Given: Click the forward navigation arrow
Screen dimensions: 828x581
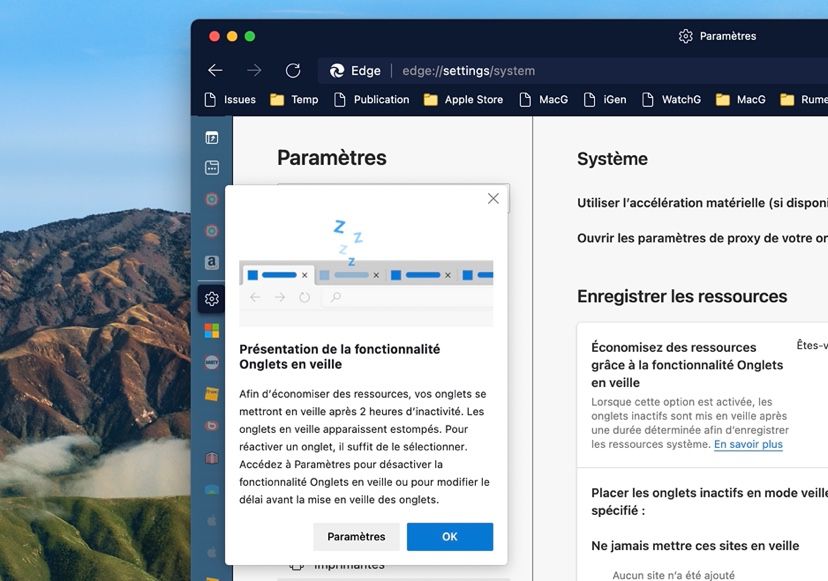Looking at the screenshot, I should tap(253, 70).
